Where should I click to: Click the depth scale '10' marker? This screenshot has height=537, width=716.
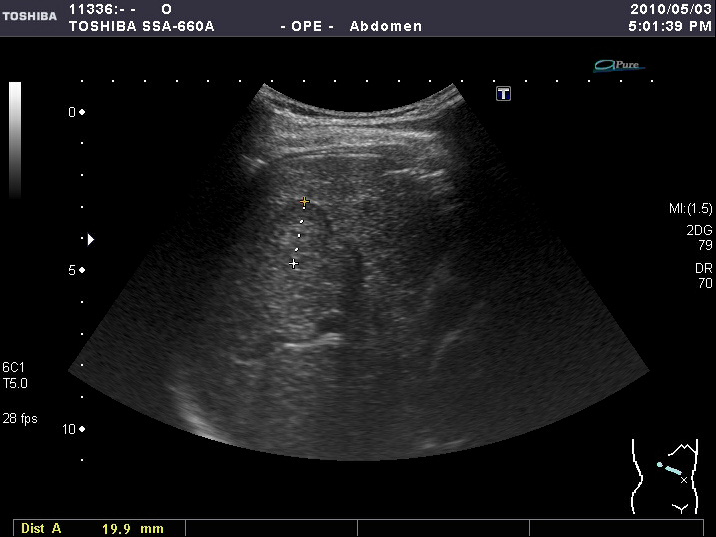74,429
